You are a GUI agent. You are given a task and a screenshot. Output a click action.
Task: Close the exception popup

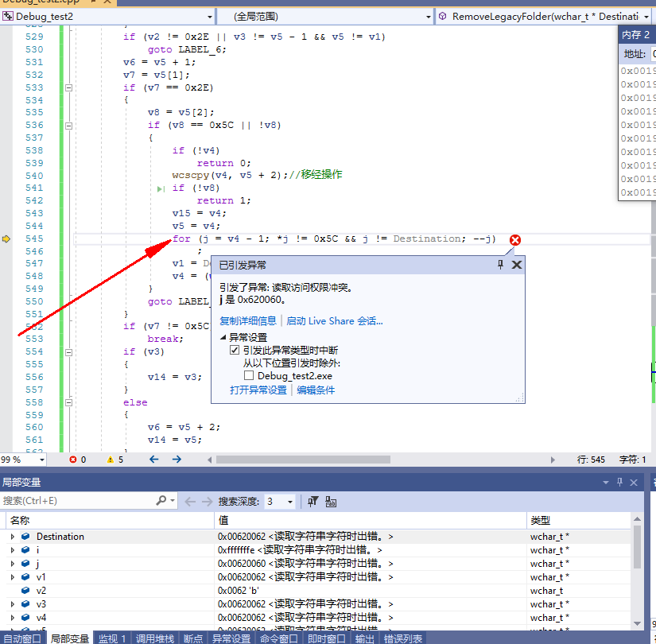click(517, 265)
